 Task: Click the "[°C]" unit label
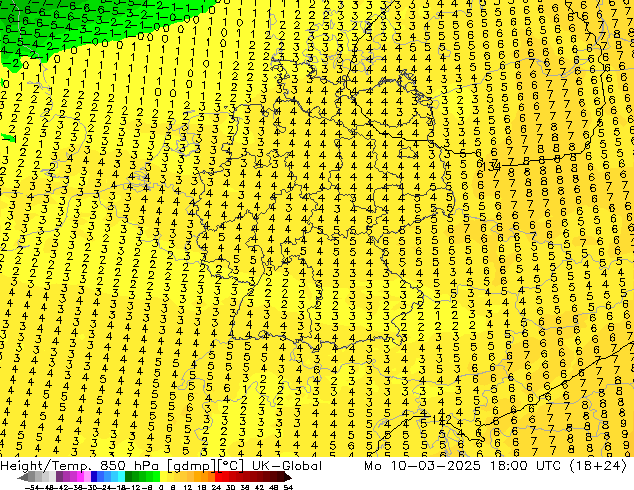(230, 466)
